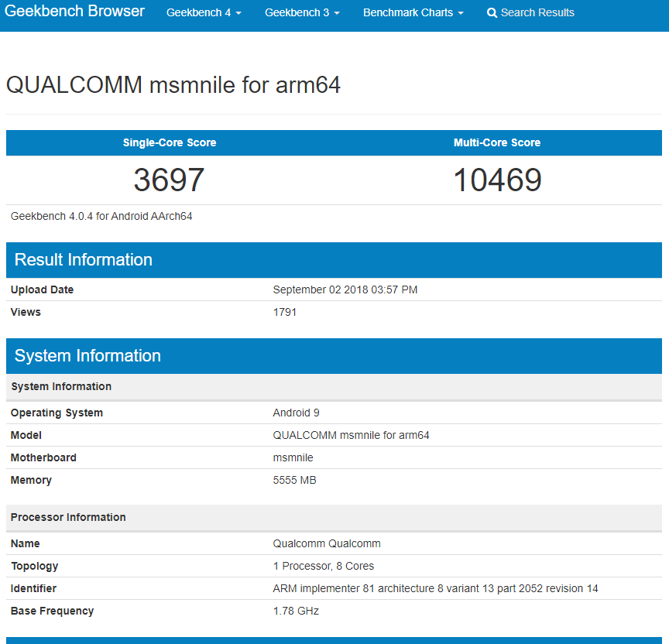Click the blue System Information section header
The width and height of the screenshot is (669, 644).
pos(334,356)
